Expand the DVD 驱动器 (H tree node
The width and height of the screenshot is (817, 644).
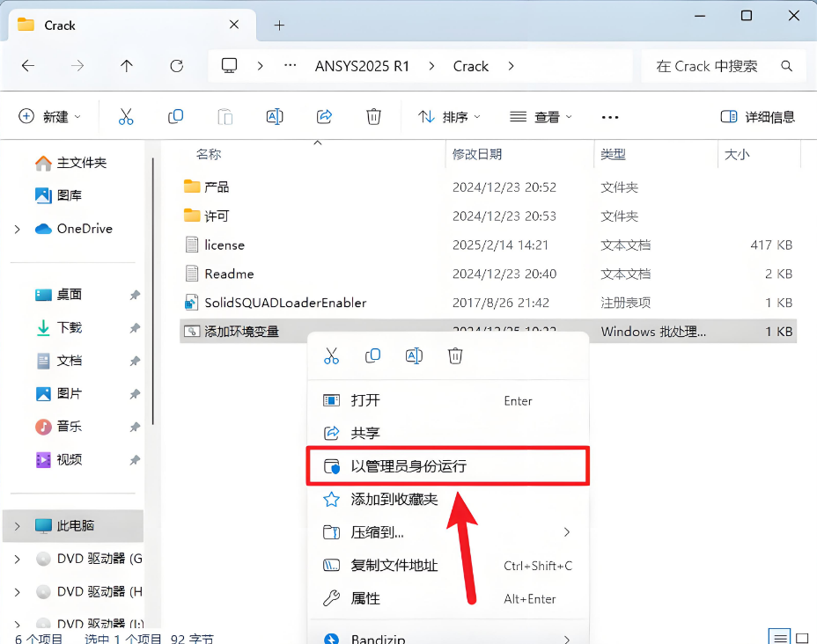pos(18,592)
